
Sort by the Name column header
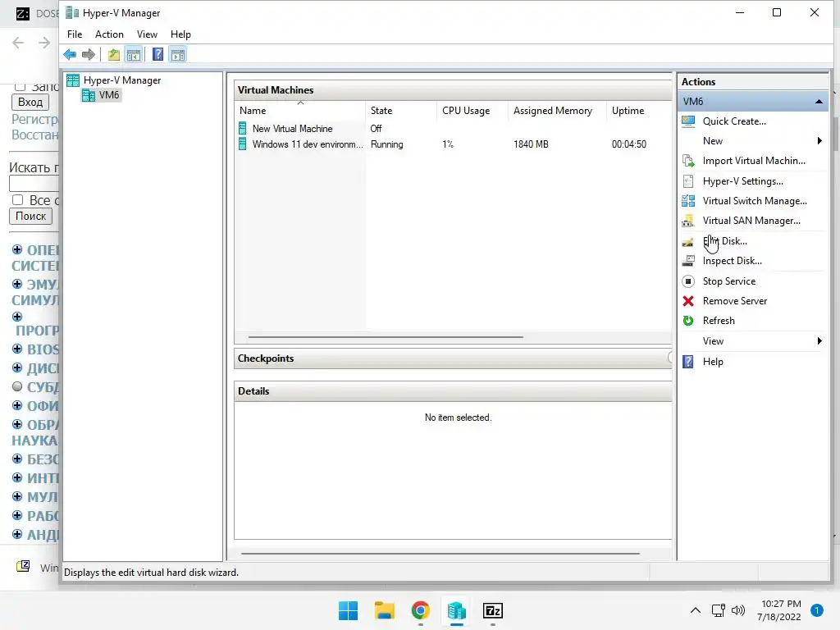tap(300, 111)
